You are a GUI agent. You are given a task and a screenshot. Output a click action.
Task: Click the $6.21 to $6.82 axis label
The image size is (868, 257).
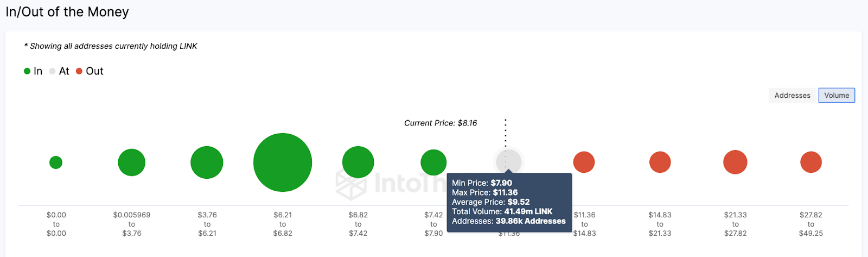(x=283, y=224)
